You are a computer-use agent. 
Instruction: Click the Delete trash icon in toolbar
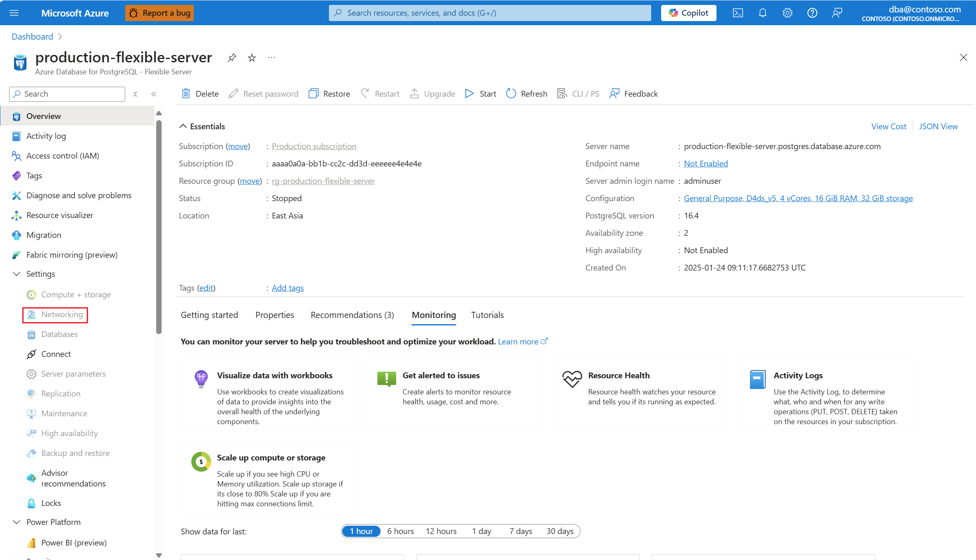pos(186,94)
